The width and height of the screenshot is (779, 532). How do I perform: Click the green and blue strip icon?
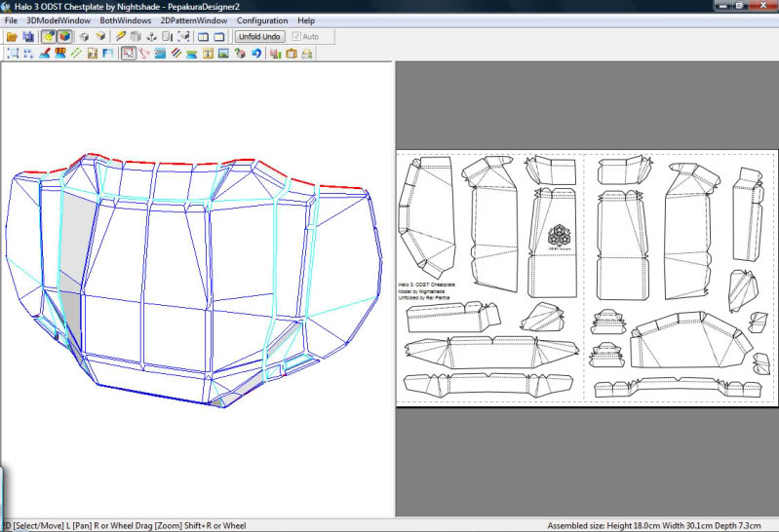(192, 54)
